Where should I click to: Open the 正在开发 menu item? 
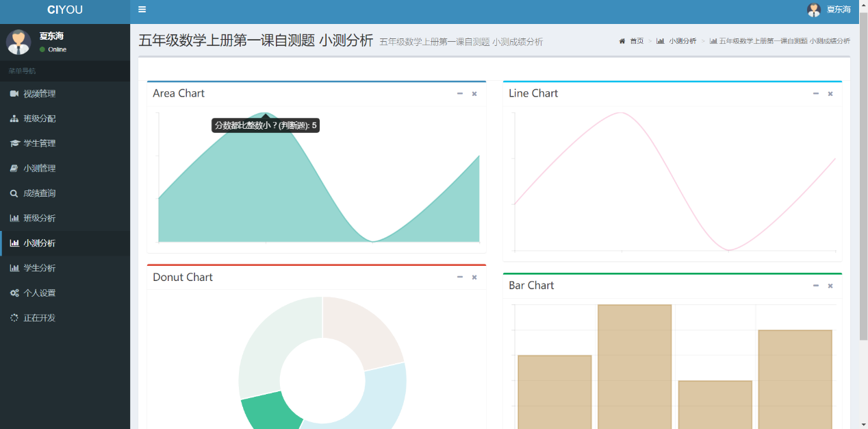pos(65,318)
